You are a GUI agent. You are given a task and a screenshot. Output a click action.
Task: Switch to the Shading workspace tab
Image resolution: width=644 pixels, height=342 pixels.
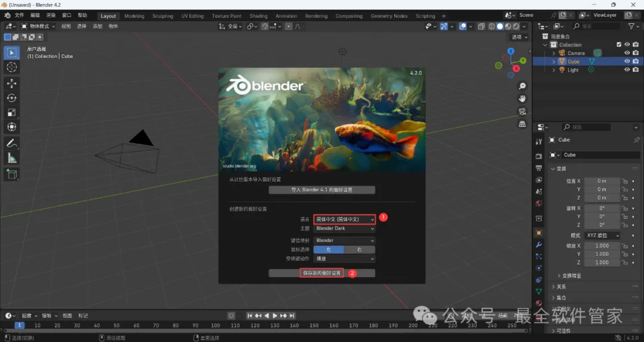click(x=258, y=16)
